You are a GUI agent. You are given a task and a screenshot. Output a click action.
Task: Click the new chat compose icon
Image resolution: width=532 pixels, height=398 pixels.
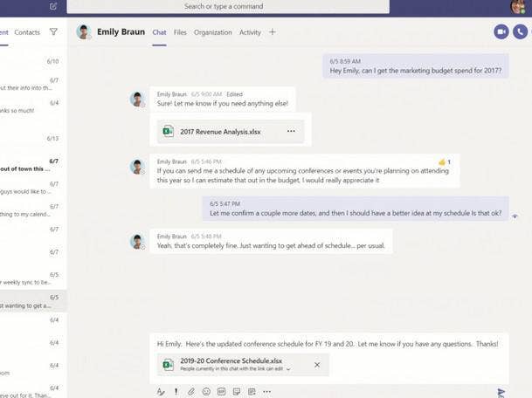point(53,6)
